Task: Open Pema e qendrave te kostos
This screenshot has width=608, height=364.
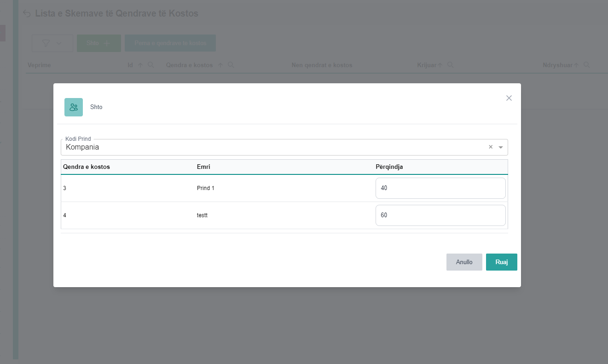Action: pyautogui.click(x=170, y=43)
